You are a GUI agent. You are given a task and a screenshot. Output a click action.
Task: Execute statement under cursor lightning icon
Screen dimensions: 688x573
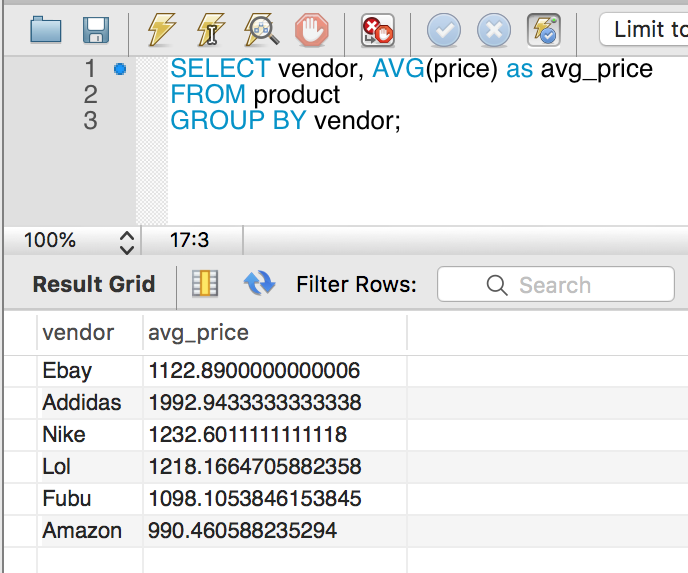[x=211, y=30]
